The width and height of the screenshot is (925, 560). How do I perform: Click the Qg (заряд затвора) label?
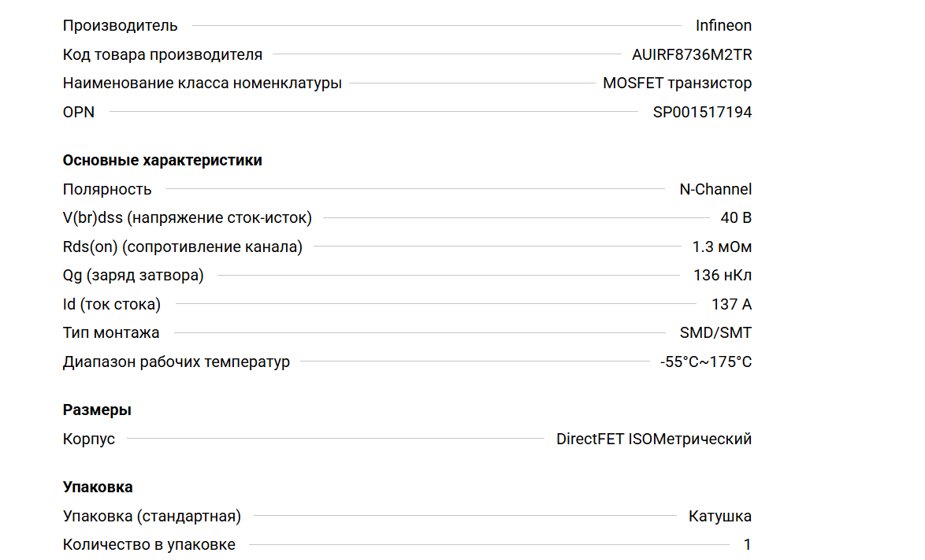click(x=133, y=275)
